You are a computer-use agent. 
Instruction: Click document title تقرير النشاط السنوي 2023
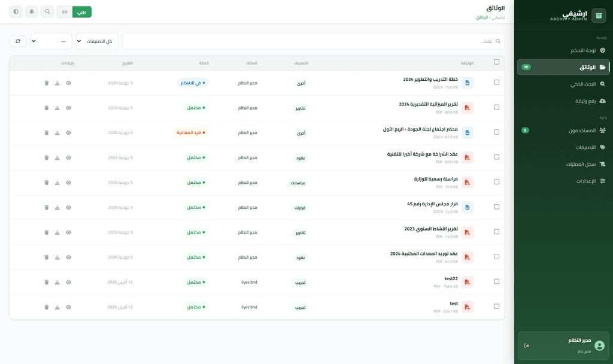pyautogui.click(x=431, y=229)
